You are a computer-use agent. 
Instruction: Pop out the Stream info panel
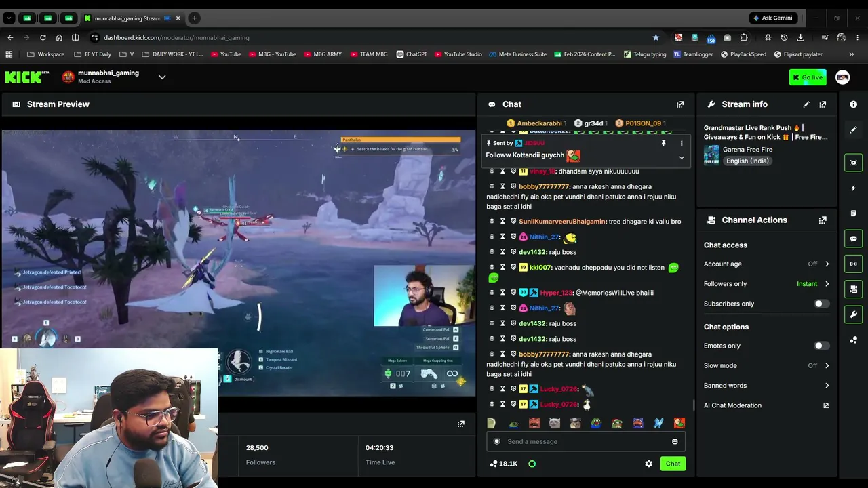(823, 104)
